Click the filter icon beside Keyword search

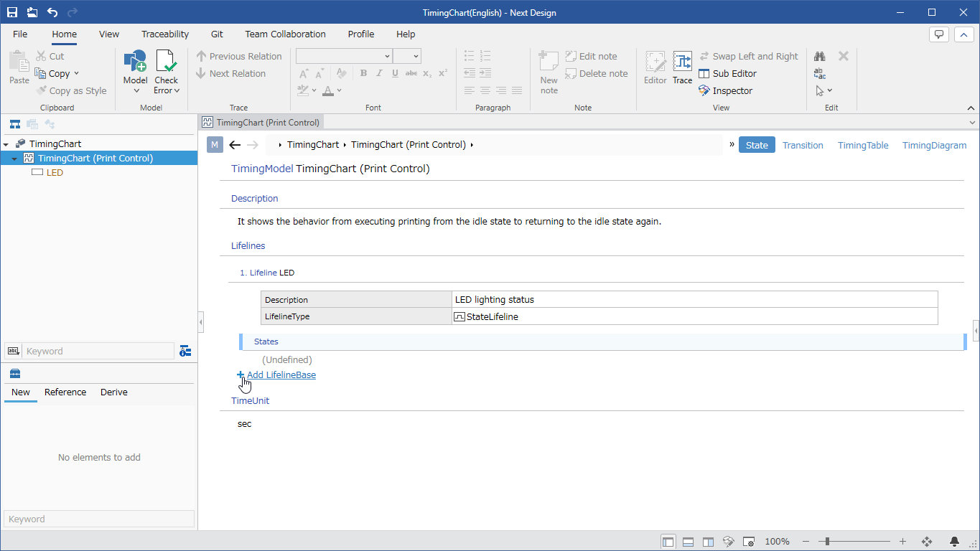(185, 351)
